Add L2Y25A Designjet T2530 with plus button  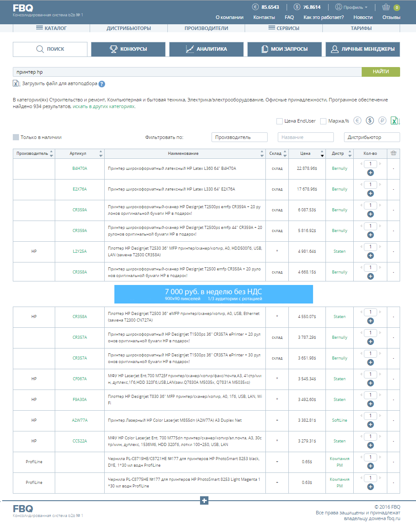point(370,255)
